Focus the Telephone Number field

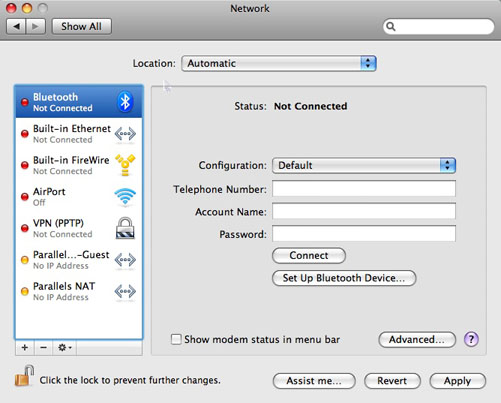pos(364,189)
